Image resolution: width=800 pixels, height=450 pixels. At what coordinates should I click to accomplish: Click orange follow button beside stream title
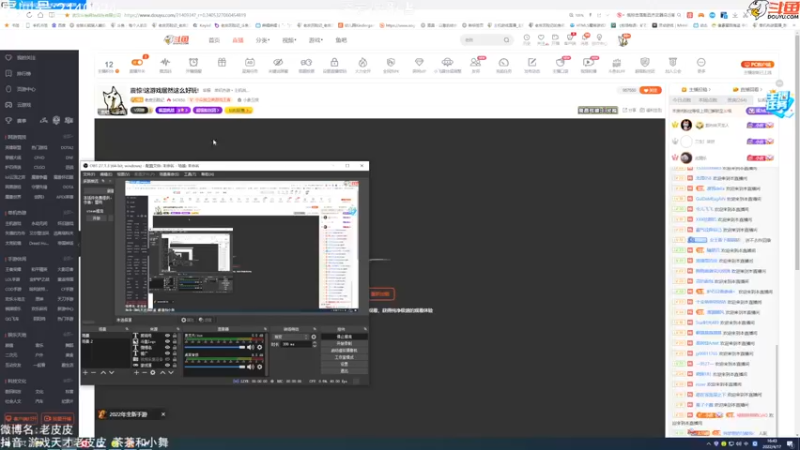[x=651, y=90]
